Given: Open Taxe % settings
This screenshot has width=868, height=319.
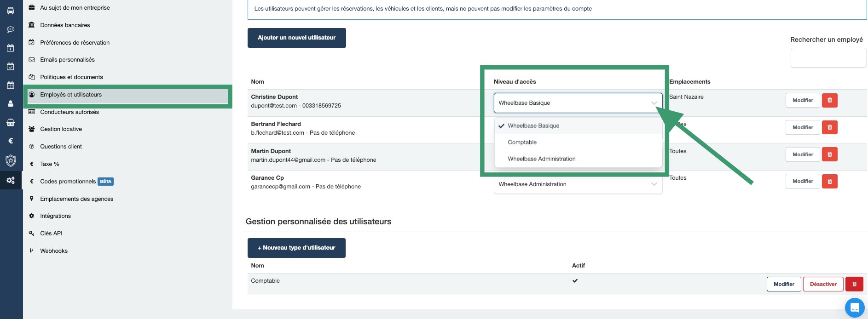Looking at the screenshot, I should 50,164.
